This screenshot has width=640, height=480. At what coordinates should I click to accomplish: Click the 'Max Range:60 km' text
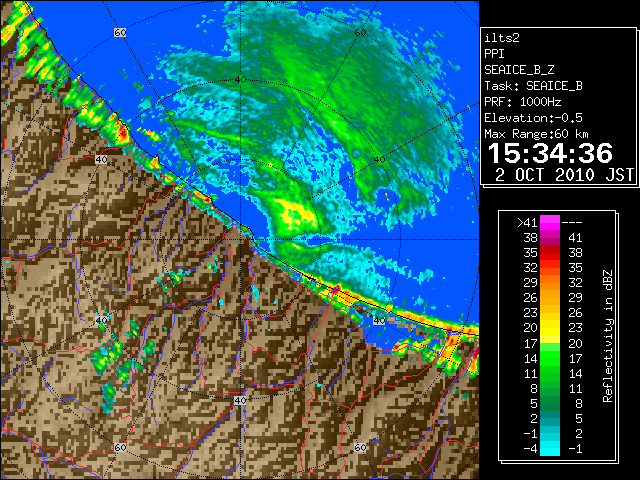point(536,134)
